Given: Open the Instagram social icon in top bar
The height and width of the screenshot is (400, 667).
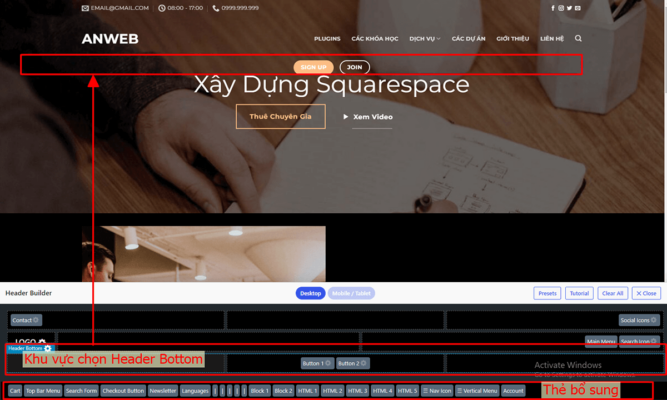Looking at the screenshot, I should click(561, 8).
